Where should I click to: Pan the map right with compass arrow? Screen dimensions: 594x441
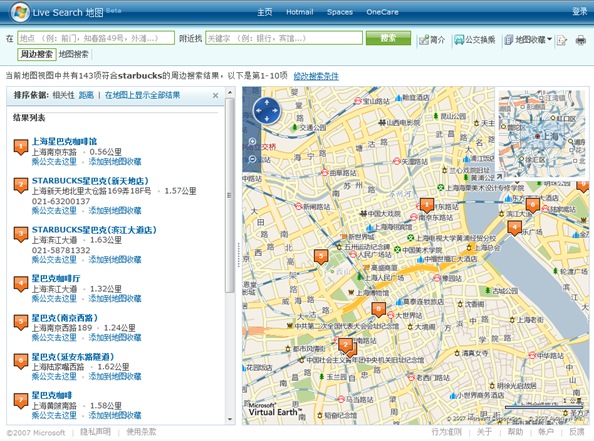(275, 111)
